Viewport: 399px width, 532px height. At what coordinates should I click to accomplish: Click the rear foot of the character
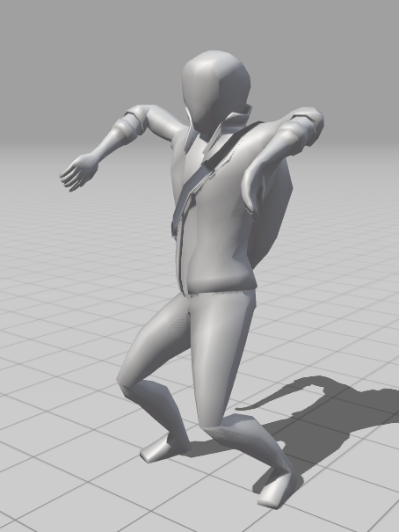[164, 448]
